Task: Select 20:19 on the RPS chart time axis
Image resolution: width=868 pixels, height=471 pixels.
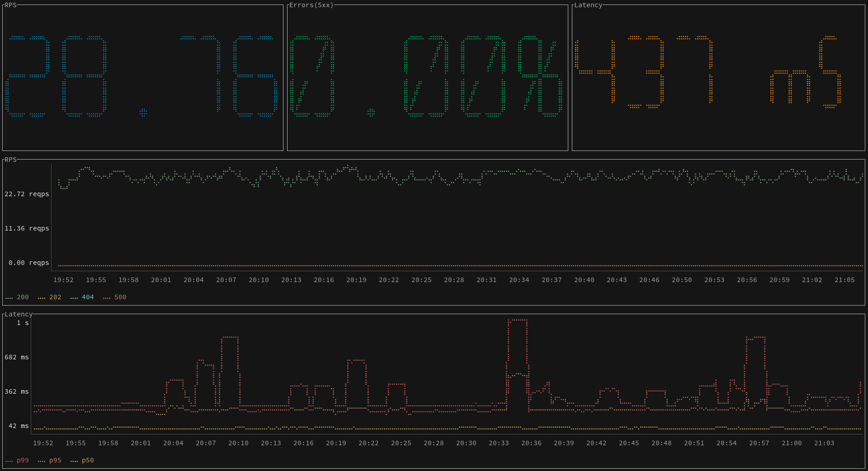Action: [x=356, y=280]
